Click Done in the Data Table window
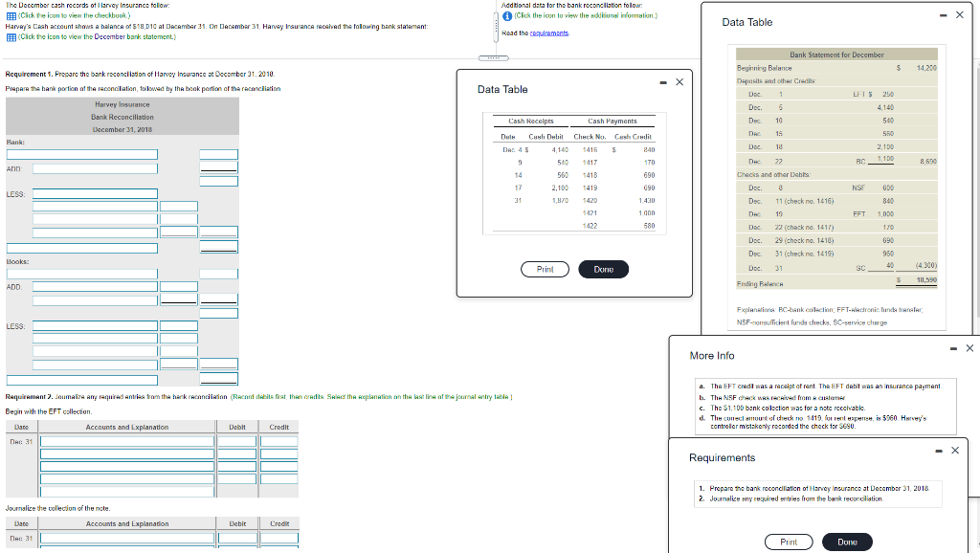The height and width of the screenshot is (553, 980). [x=603, y=269]
